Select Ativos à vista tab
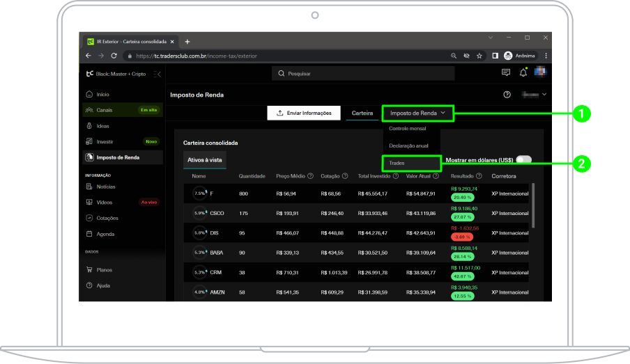This screenshot has height=364, width=630. 204,159
